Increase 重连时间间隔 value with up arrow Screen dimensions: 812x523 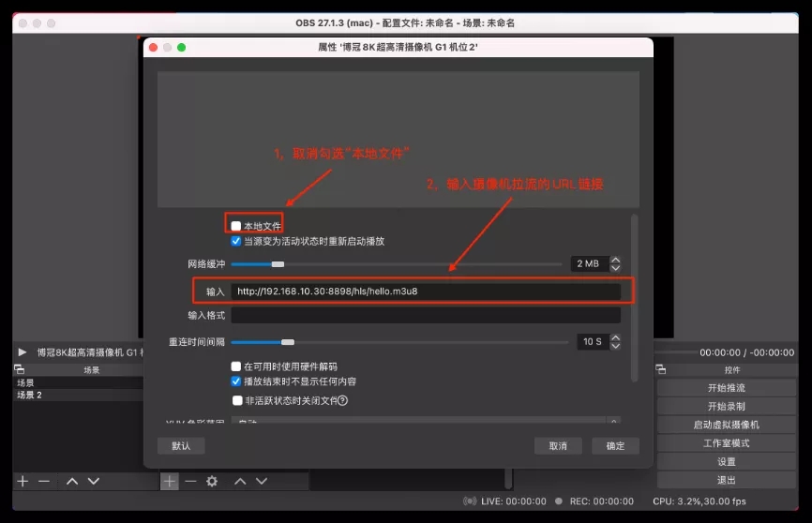point(615,337)
